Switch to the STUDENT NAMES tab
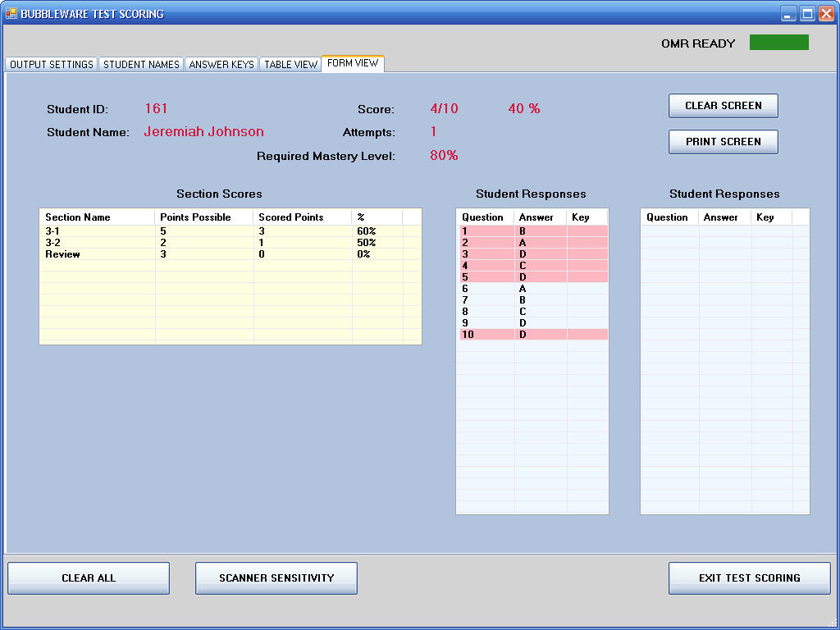Screen dimensions: 840x630 (141, 64)
